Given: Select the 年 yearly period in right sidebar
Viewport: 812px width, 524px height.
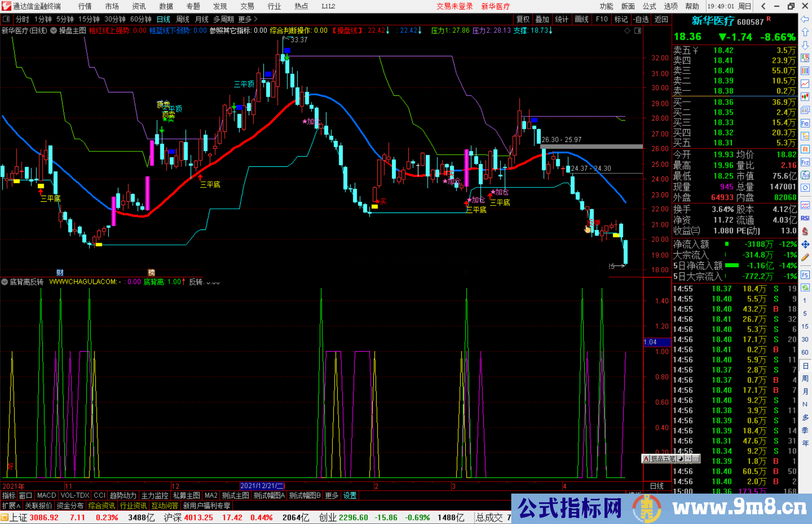Looking at the screenshot, I should tap(805, 443).
